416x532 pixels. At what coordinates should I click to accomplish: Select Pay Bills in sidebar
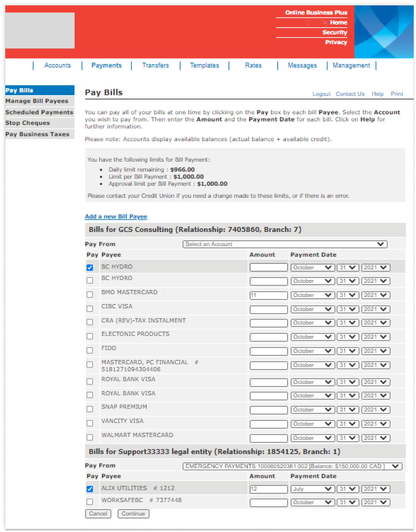(40, 90)
